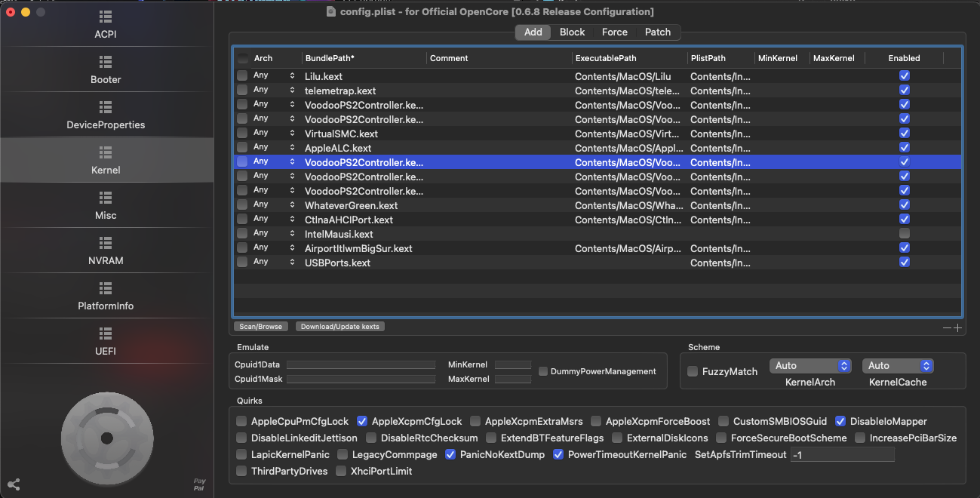
Task: Click the share icon at bottom left
Action: 14,484
